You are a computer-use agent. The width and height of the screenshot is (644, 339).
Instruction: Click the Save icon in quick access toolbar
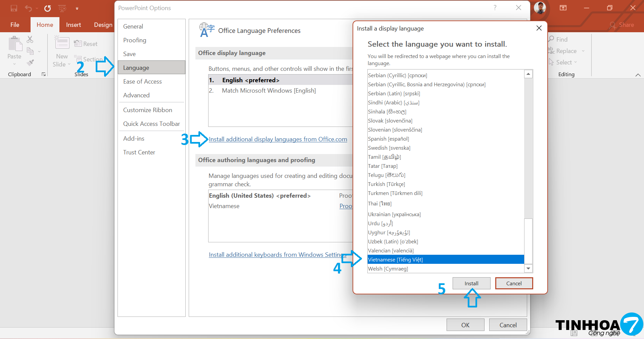pyautogui.click(x=14, y=8)
